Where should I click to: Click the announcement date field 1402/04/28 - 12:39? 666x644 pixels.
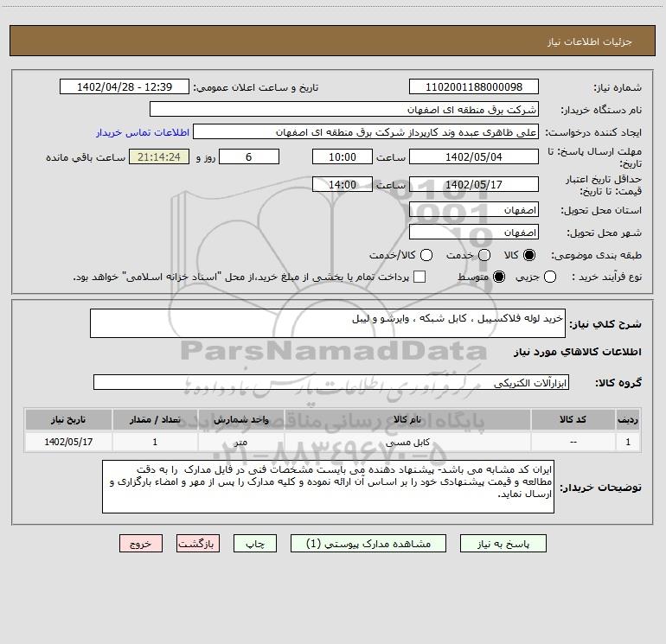point(125,86)
